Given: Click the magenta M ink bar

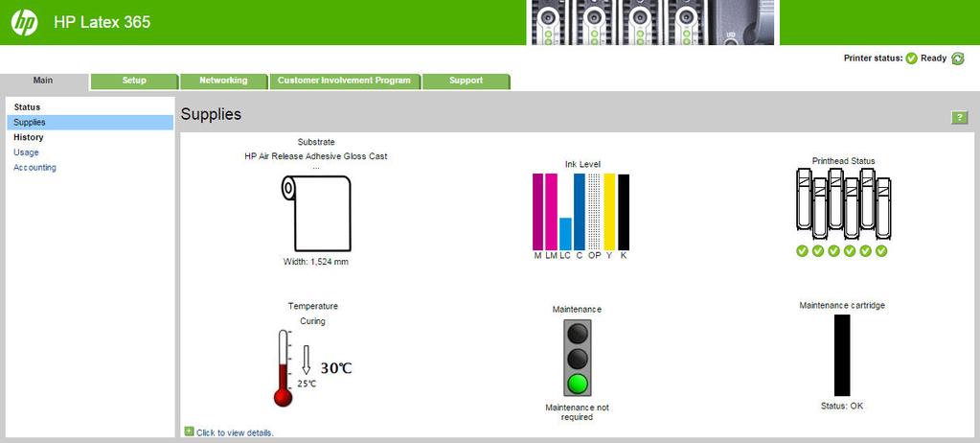Looking at the screenshot, I should 537,212.
